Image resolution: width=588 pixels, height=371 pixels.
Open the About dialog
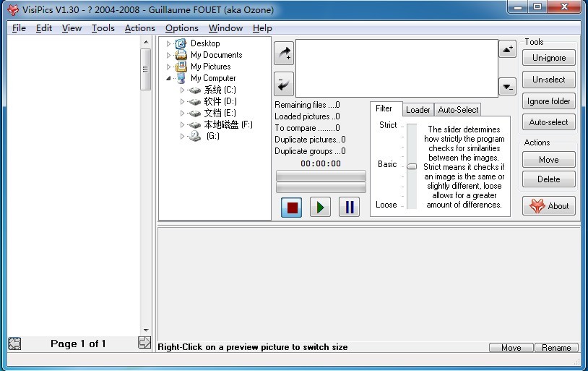point(549,206)
